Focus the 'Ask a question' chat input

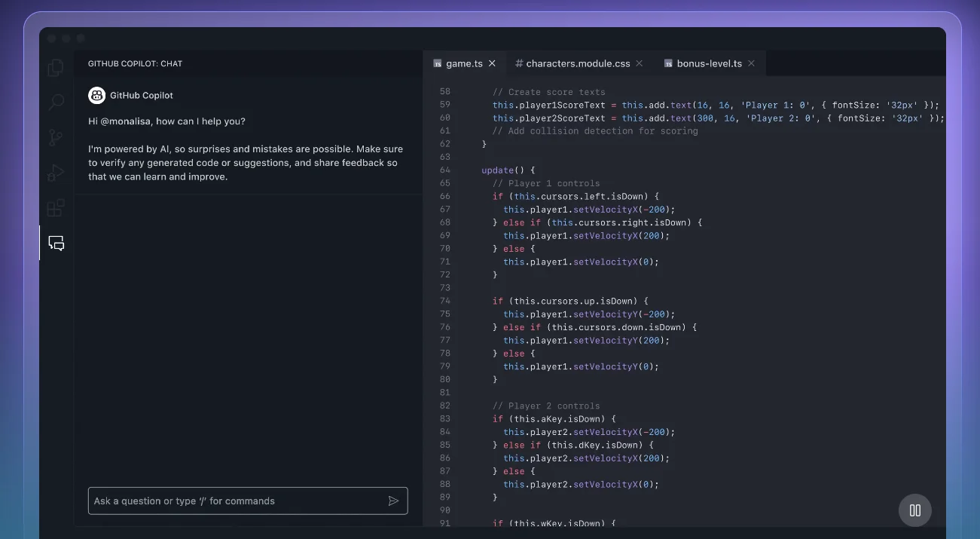tap(237, 501)
